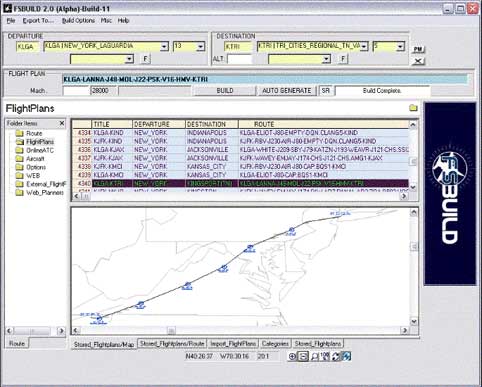482x387 pixels.
Task: Select the KLGA-KMCI flight plan row
Action: [240, 175]
